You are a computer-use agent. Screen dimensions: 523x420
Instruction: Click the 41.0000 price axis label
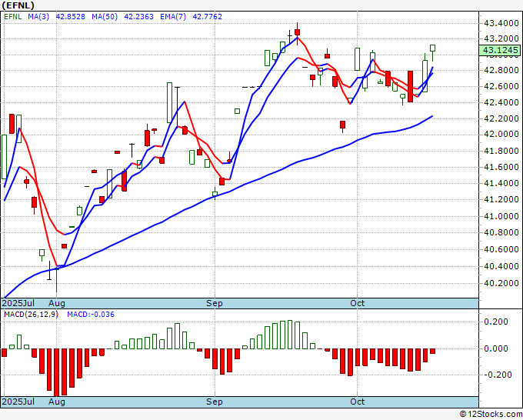[x=501, y=216]
